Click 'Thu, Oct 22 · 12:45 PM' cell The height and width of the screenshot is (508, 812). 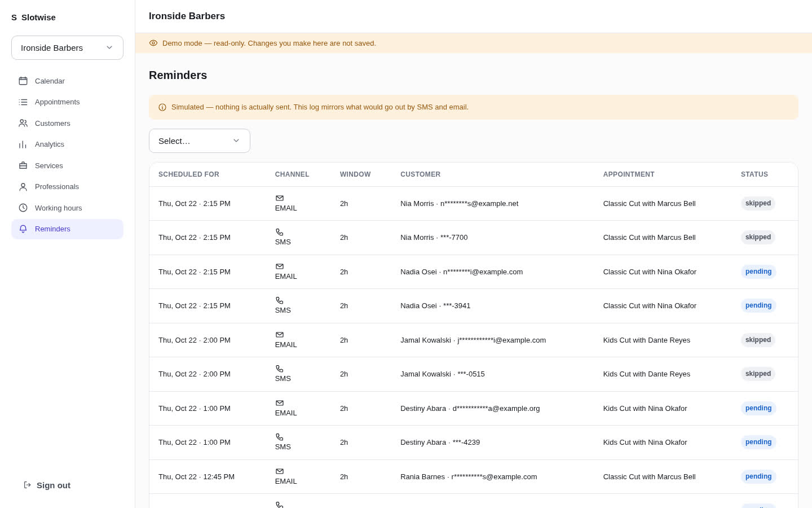click(196, 477)
